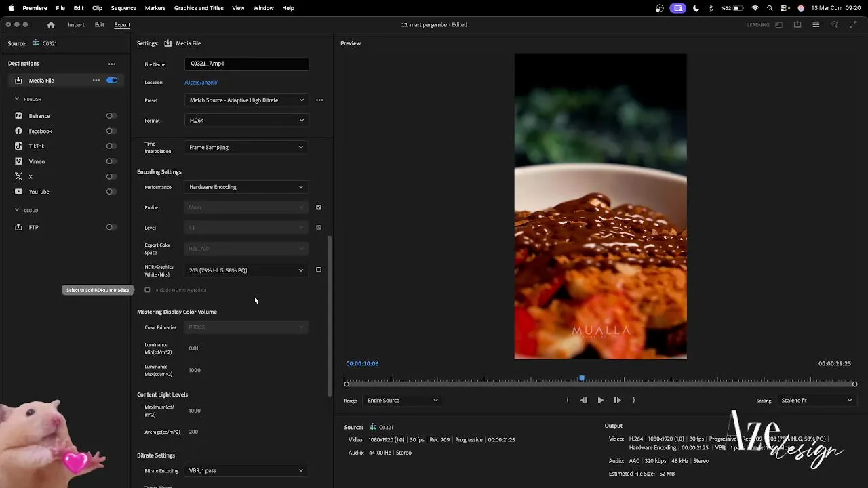Play the export preview
868x488 pixels.
tap(600, 401)
